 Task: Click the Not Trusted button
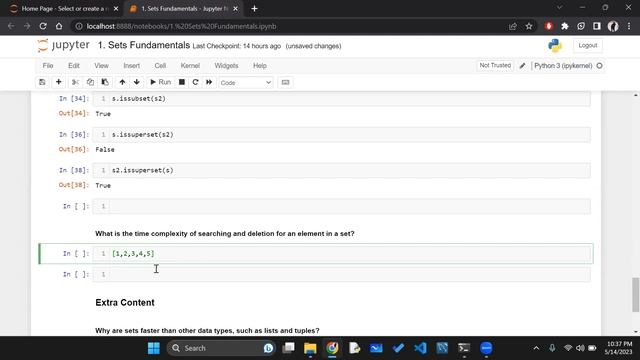click(495, 65)
